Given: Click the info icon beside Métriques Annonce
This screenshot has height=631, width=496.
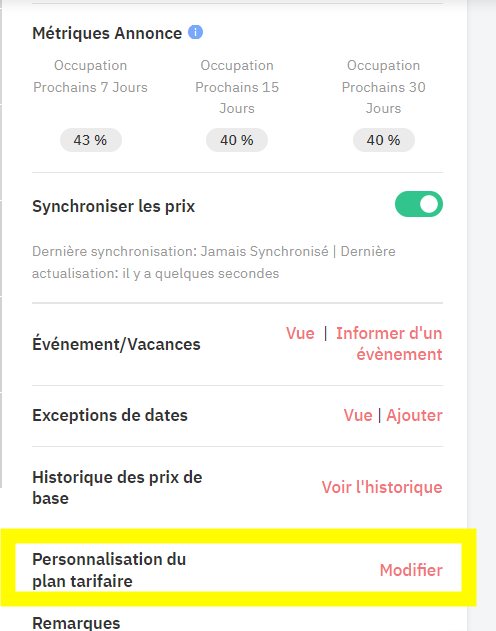Looking at the screenshot, I should coord(196,32).
